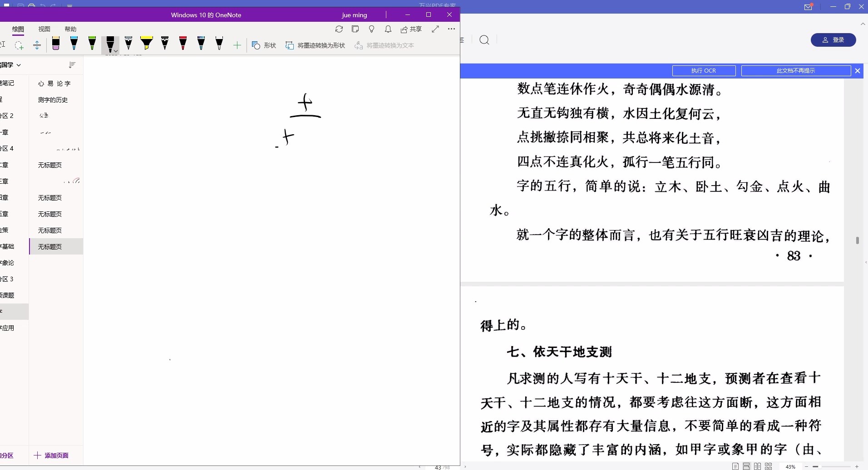Choose the black pencil with zigzag tip
The height and width of the screenshot is (470, 868).
165,44
